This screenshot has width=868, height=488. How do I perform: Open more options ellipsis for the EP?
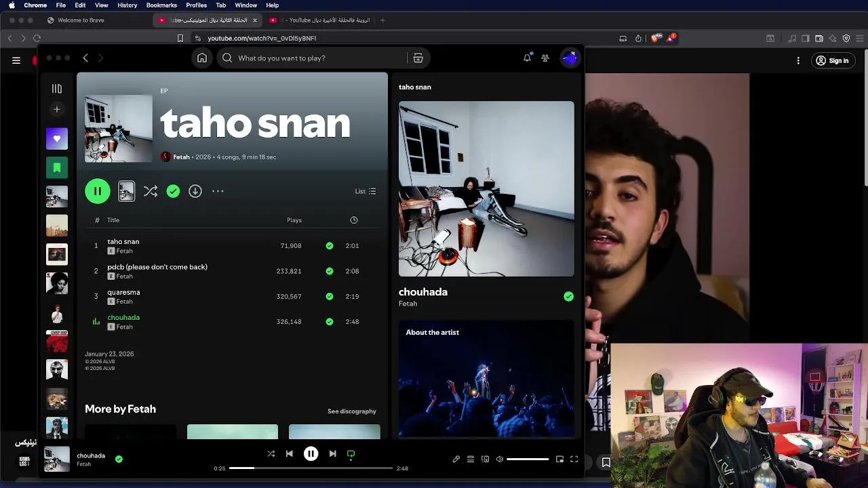218,191
